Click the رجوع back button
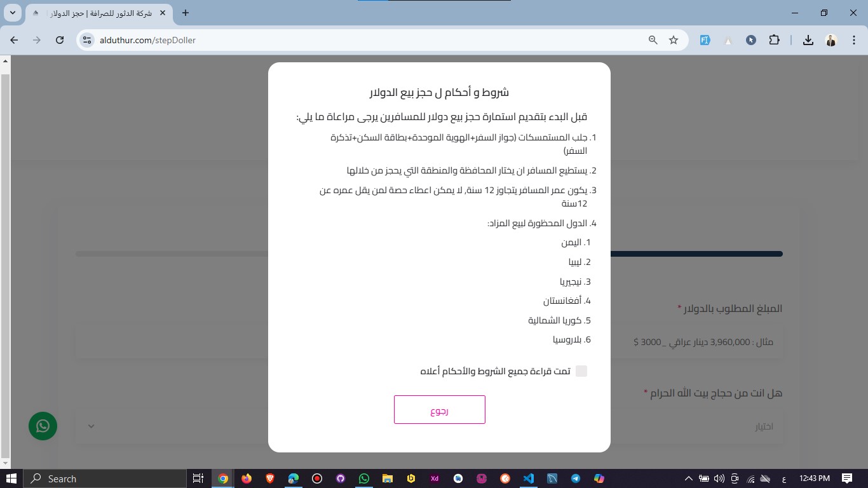The width and height of the screenshot is (868, 488). pyautogui.click(x=439, y=410)
